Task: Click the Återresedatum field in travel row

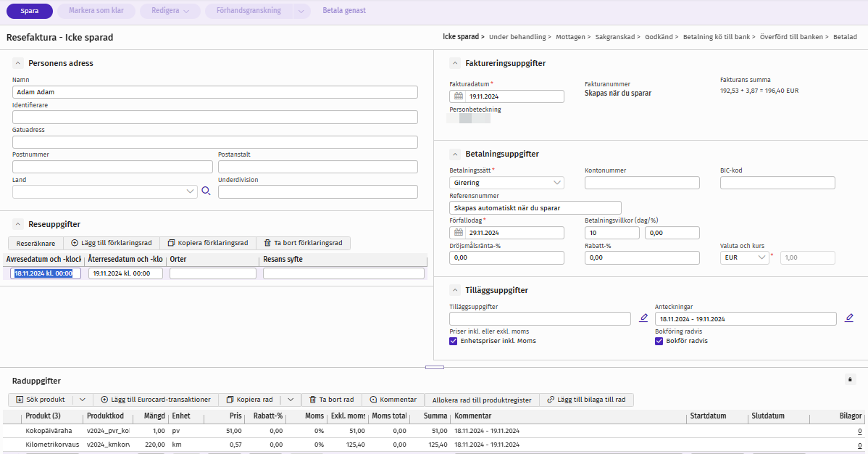Action: (125, 273)
